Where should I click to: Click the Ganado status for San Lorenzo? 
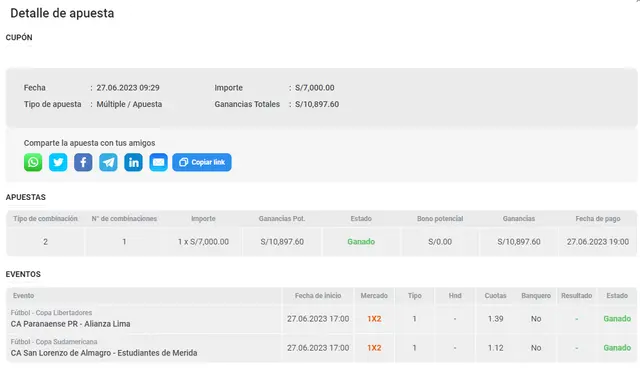point(617,348)
